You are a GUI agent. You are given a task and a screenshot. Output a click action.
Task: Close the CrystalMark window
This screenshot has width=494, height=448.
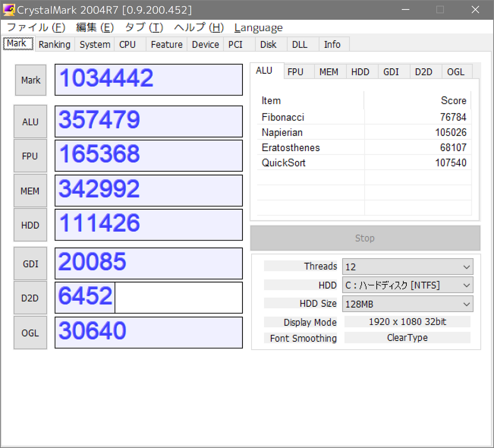pos(475,9)
